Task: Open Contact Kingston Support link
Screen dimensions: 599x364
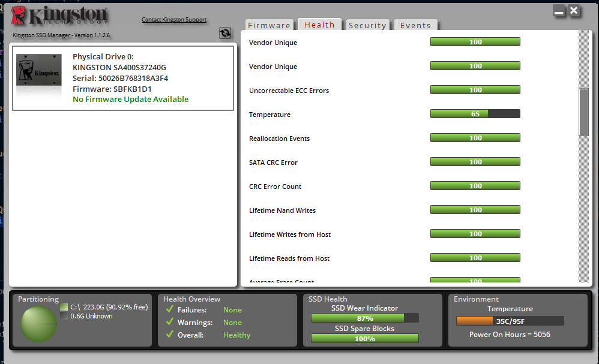Action: pos(174,19)
